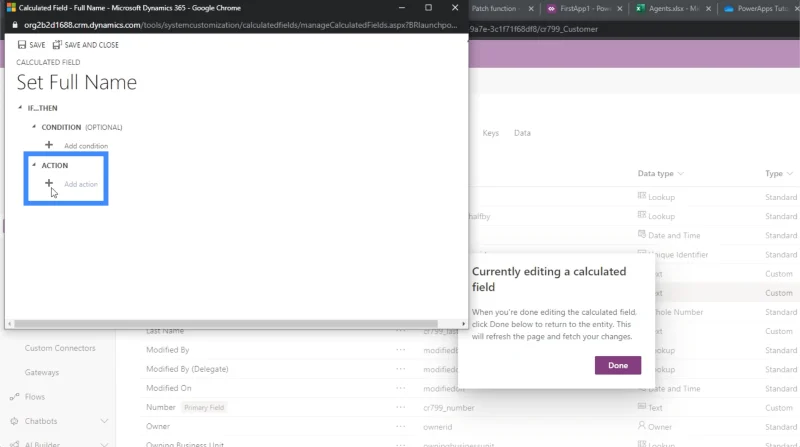Click the plus icon beside Add action
This screenshot has width=800, height=447.
tap(48, 183)
